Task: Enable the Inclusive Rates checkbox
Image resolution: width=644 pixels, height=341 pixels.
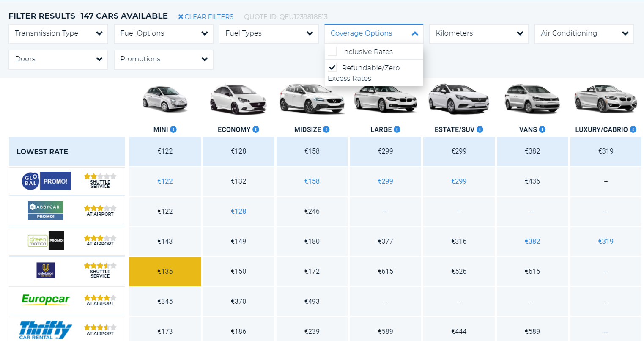Action: click(x=332, y=51)
